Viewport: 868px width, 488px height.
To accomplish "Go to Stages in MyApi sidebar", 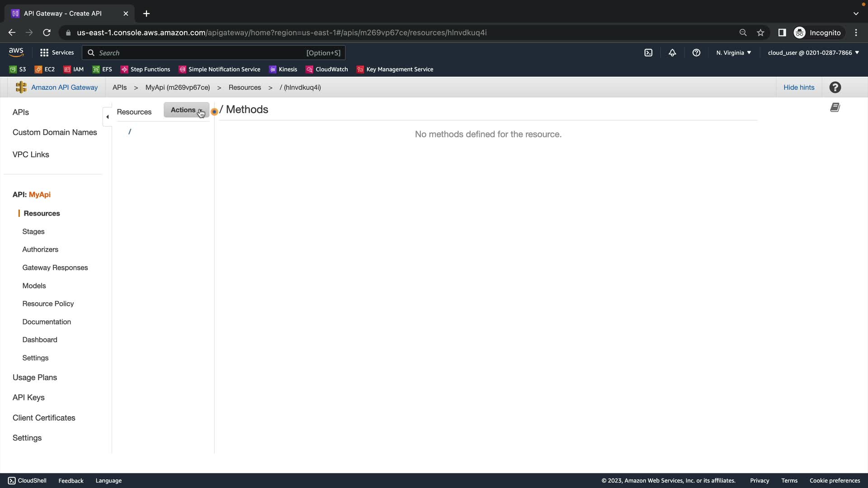I will 33,231.
